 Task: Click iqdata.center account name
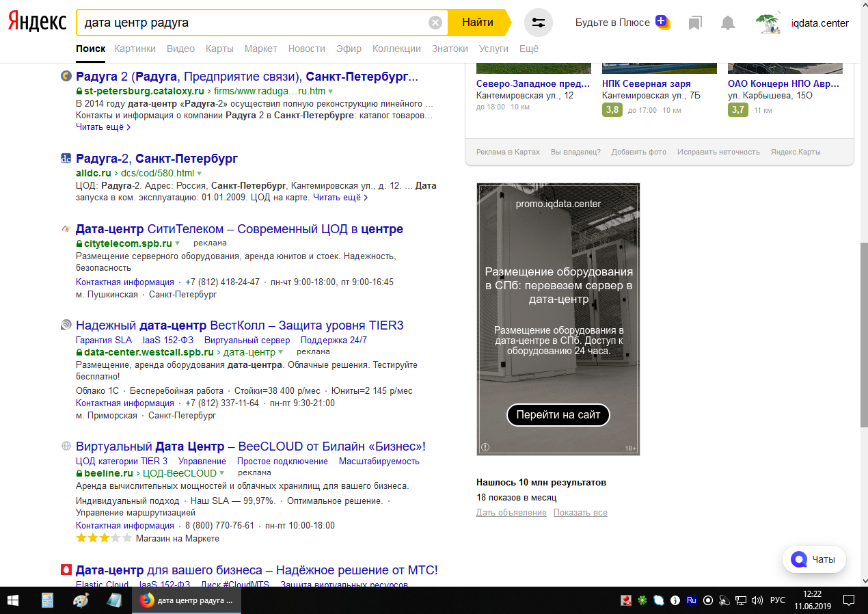pos(820,23)
